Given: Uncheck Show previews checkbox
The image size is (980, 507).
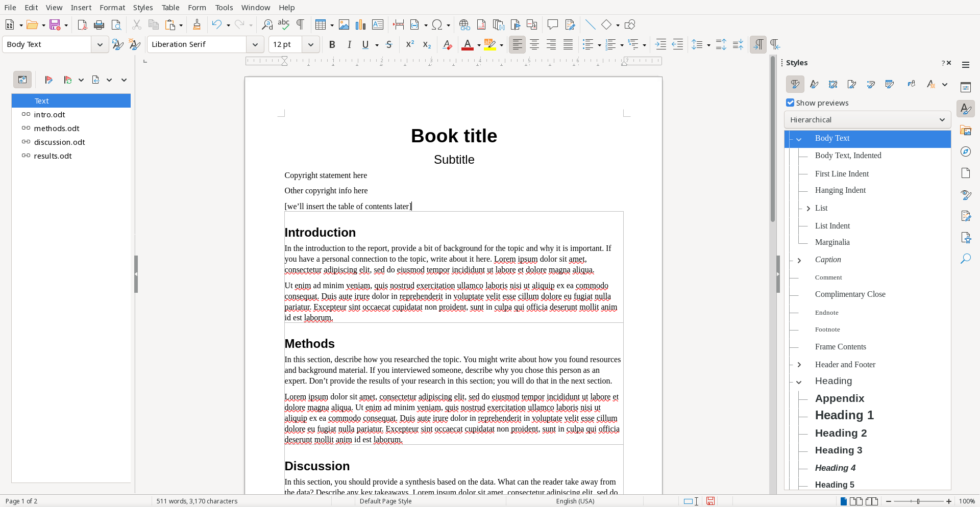Looking at the screenshot, I should point(790,103).
